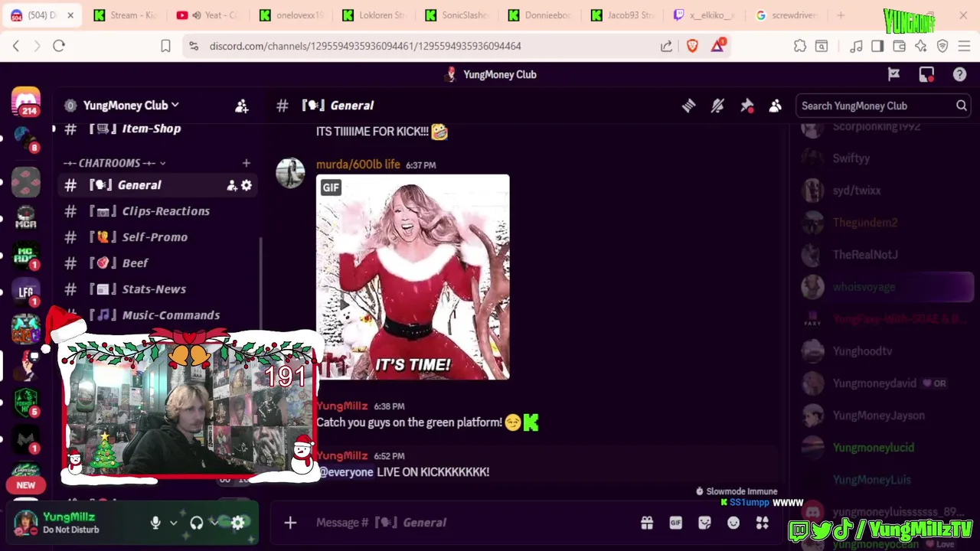Invite people to YungMoney Club icon
980x551 pixels.
coord(242,106)
